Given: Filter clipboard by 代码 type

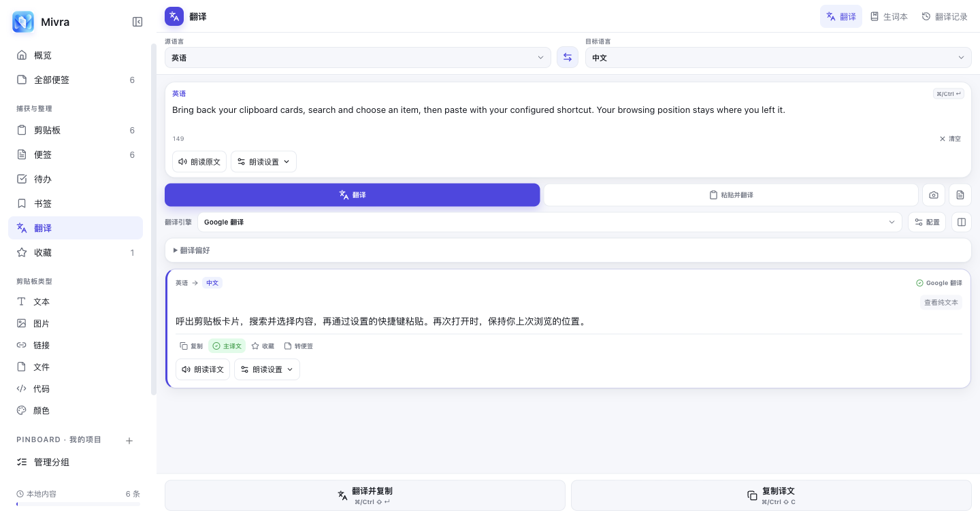Looking at the screenshot, I should 76,388.
